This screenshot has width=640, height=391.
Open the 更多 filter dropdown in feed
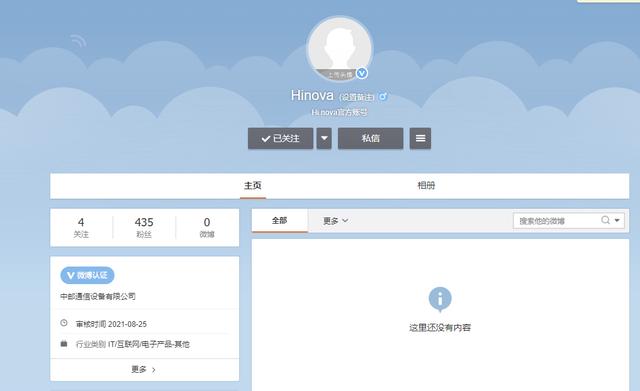tap(336, 221)
